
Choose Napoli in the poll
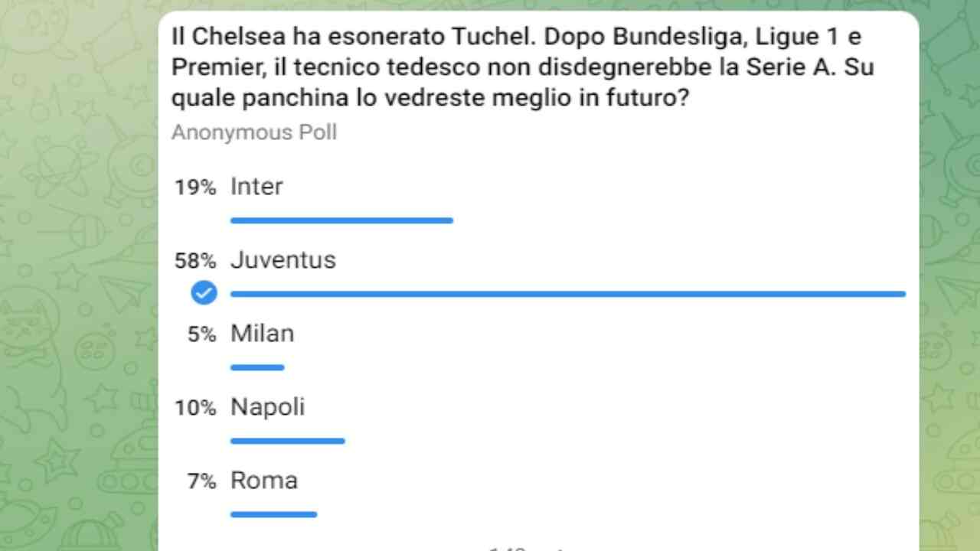[267, 406]
